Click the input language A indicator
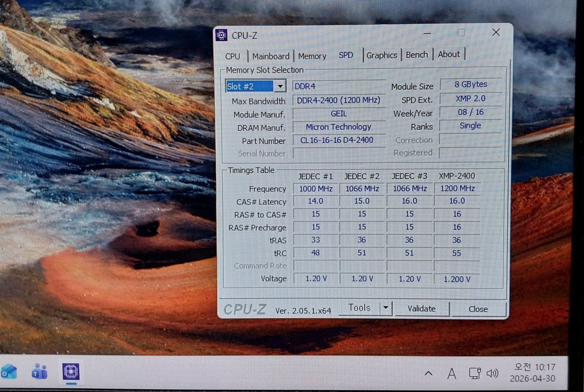This screenshot has height=392, width=584. point(452,374)
